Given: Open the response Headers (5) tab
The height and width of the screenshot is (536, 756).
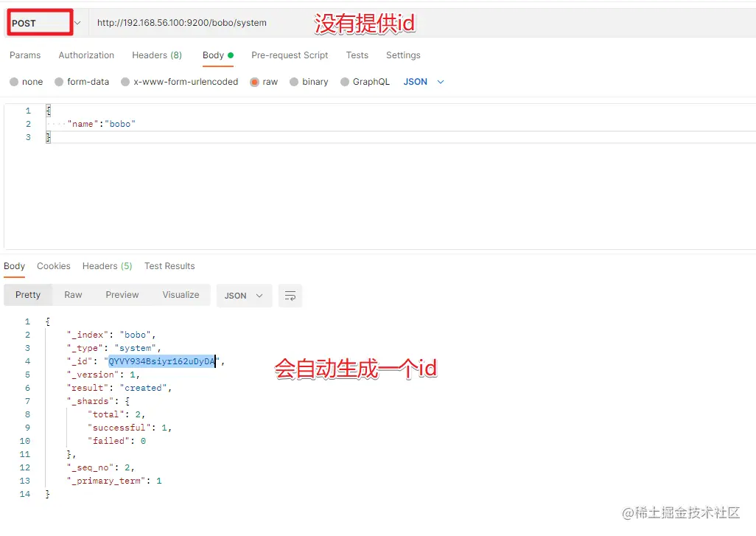Looking at the screenshot, I should (x=107, y=266).
